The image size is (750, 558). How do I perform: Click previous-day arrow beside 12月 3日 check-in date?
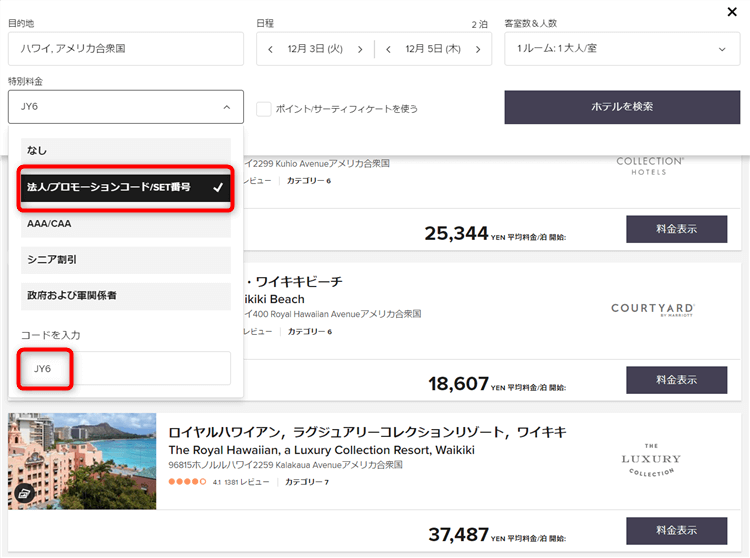coord(269,48)
